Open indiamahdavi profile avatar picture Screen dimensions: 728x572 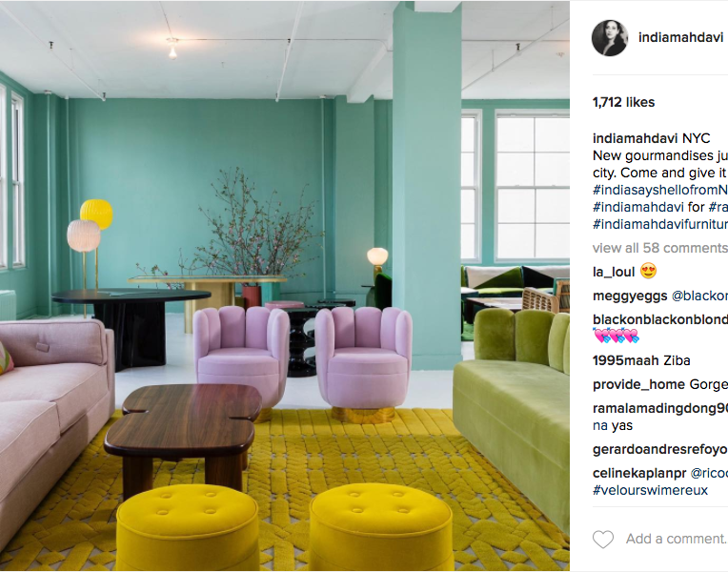(610, 37)
